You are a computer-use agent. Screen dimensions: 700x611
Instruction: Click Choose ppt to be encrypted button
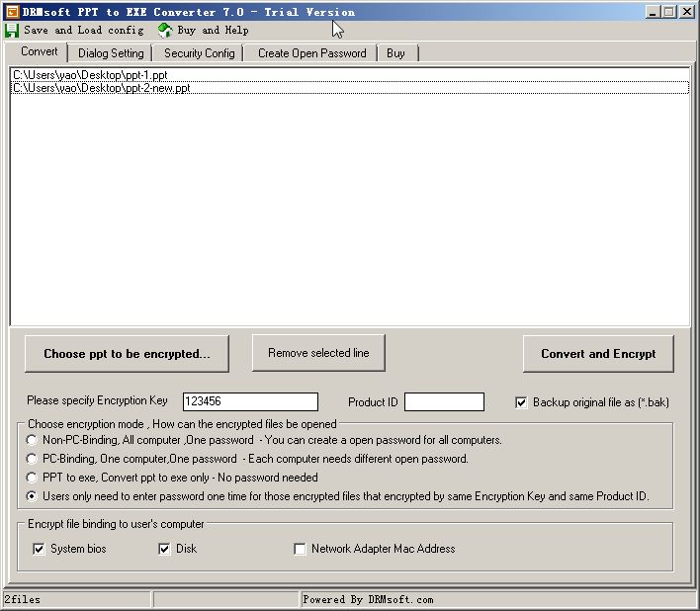127,354
